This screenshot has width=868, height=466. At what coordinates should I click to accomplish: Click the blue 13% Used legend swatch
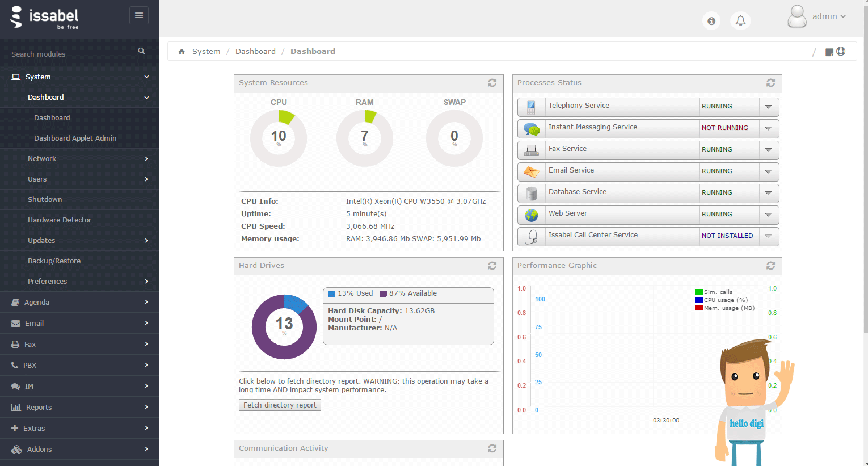[332, 294]
